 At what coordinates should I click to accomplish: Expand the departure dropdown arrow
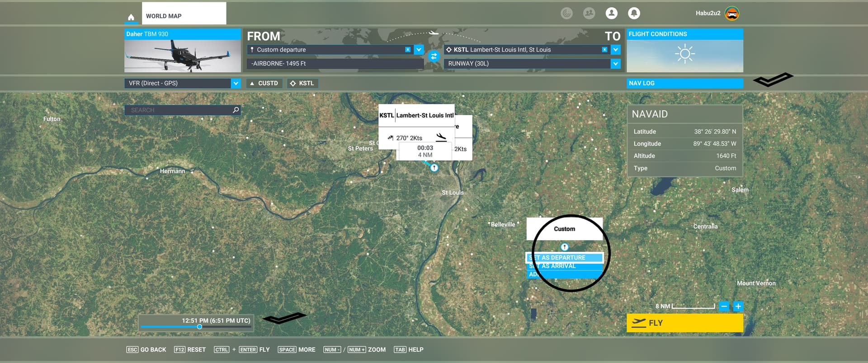[419, 50]
